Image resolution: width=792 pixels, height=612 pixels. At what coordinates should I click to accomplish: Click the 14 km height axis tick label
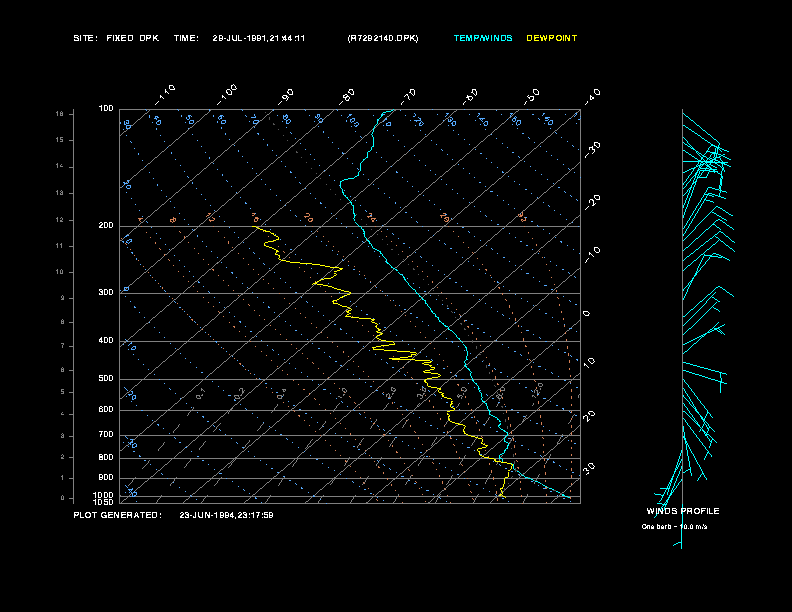(60, 166)
